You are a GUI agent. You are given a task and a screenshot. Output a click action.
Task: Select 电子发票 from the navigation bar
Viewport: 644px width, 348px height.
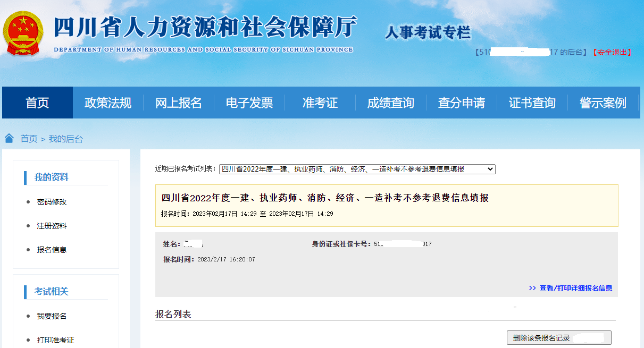pos(249,103)
